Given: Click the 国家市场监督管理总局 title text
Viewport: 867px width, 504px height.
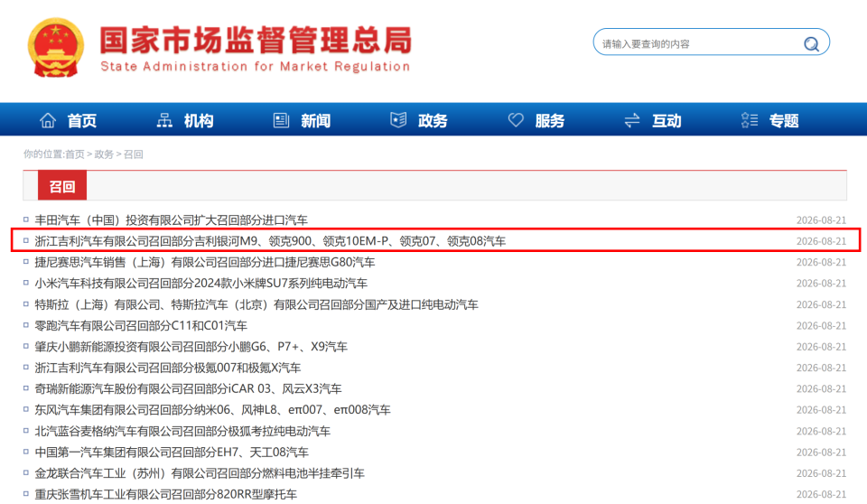Looking at the screenshot, I should 256,41.
